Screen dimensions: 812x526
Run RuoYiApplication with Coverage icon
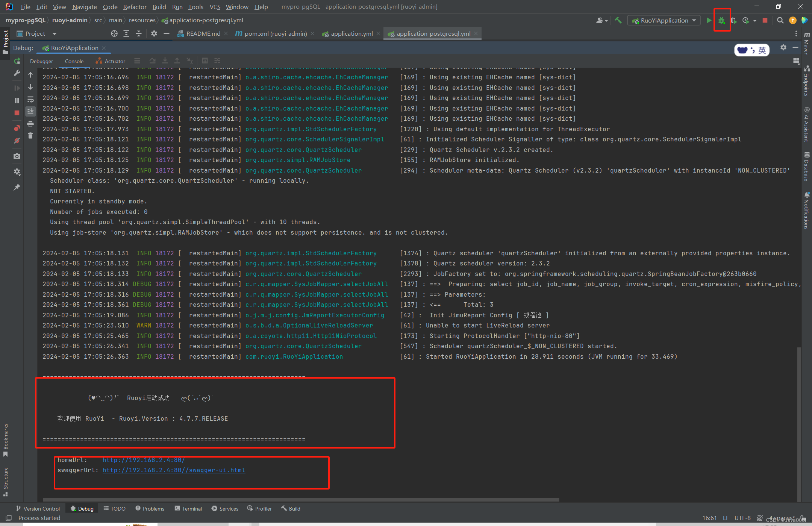click(x=734, y=20)
